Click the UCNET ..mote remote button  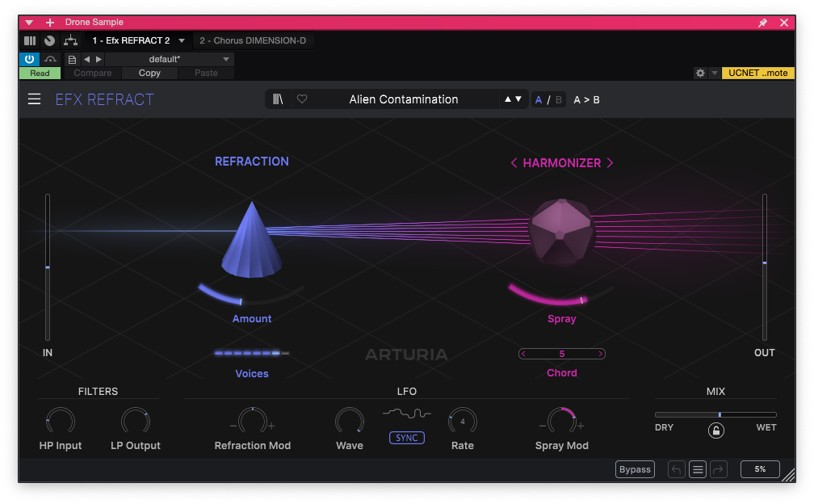[758, 73]
